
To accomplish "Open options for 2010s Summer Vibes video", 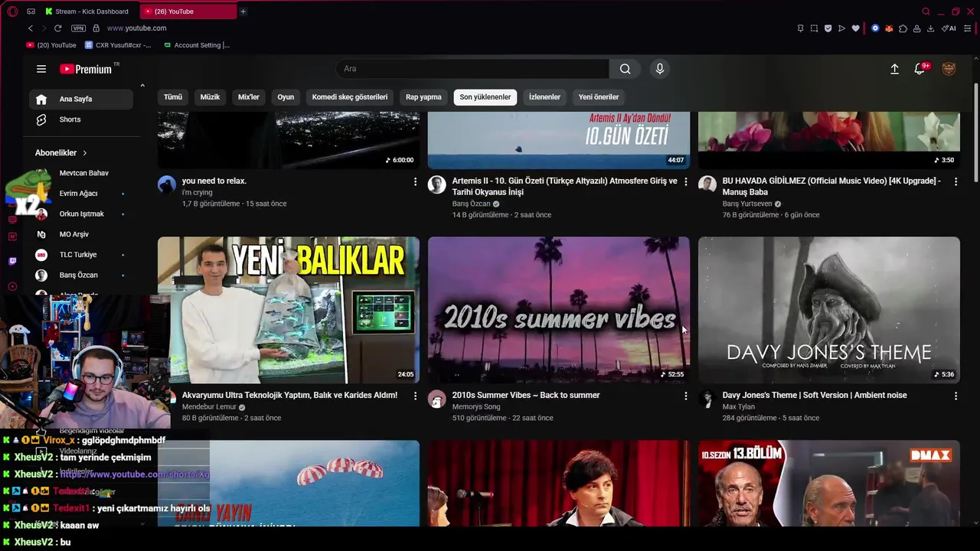I will click(x=685, y=396).
